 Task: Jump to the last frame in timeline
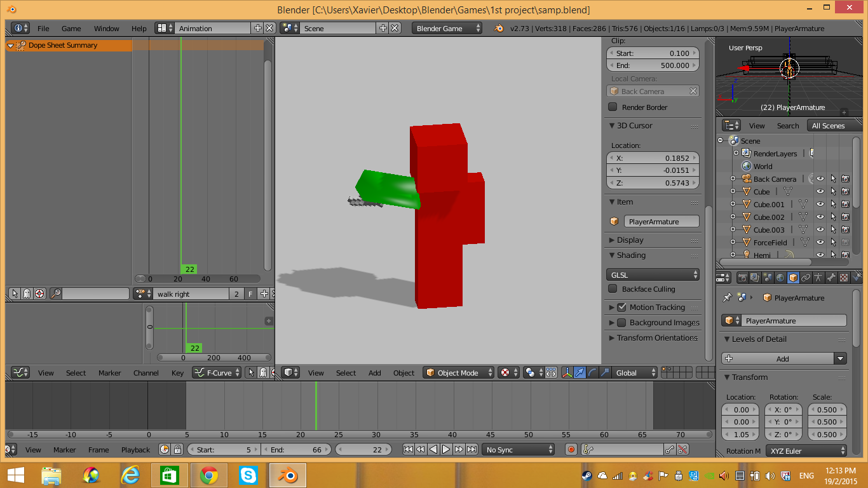(471, 449)
